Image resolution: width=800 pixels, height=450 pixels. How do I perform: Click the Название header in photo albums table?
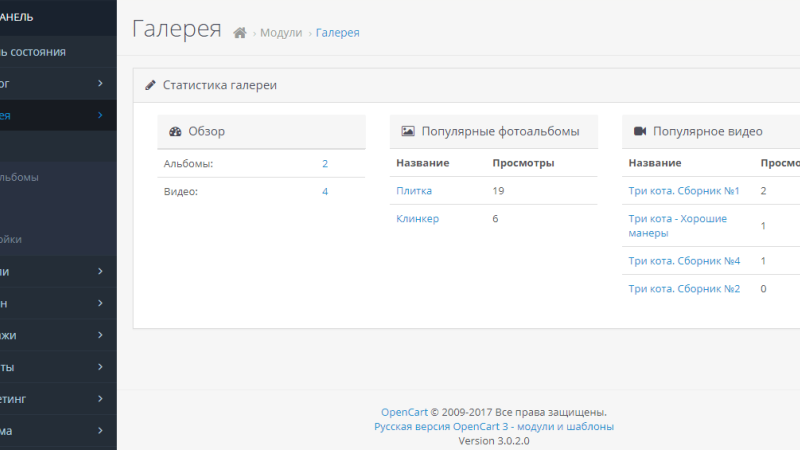pos(422,163)
